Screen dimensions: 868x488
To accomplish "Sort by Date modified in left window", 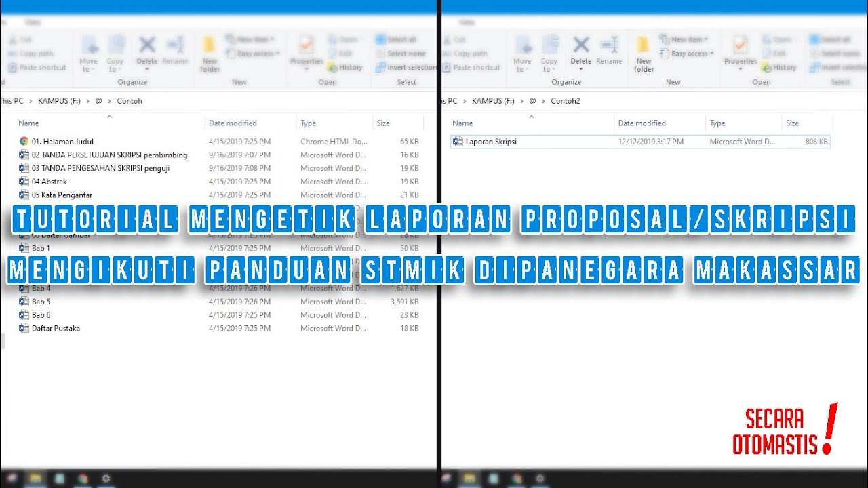I will (x=233, y=123).
